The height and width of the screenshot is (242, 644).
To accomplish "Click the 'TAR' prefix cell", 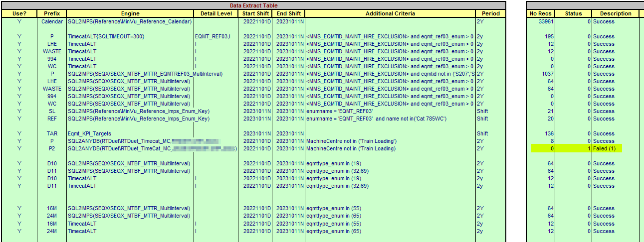I will (x=52, y=133).
